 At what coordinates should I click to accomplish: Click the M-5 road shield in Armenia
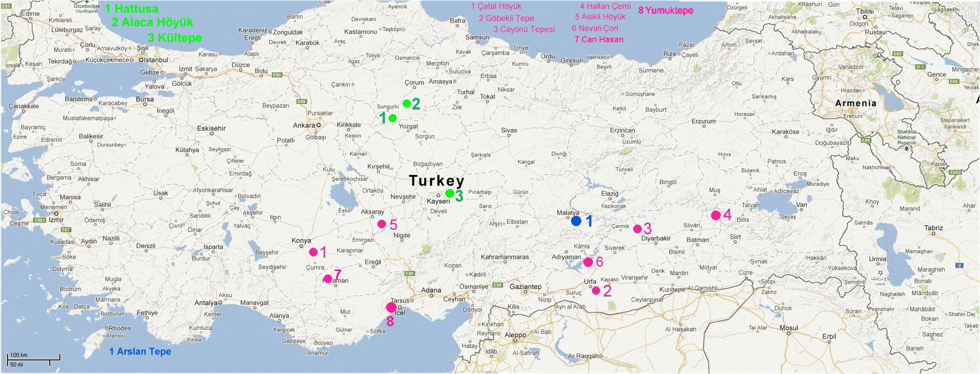tap(920, 67)
